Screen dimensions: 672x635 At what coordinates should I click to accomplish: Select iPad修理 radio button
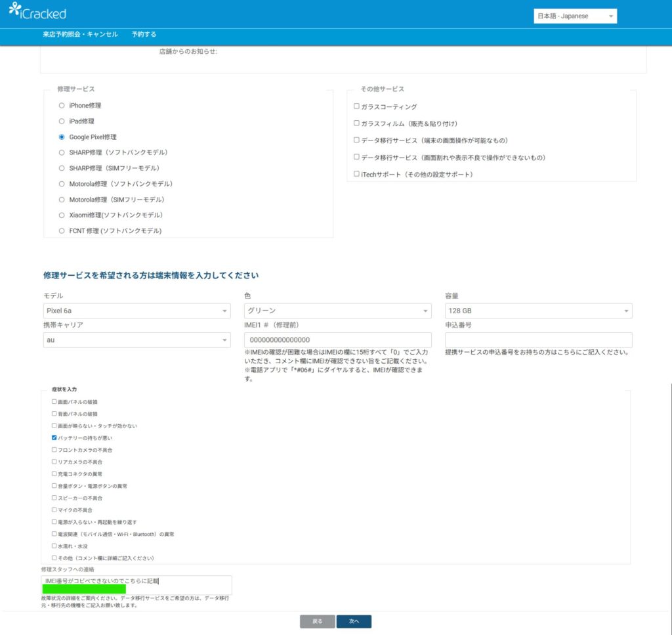tap(62, 121)
